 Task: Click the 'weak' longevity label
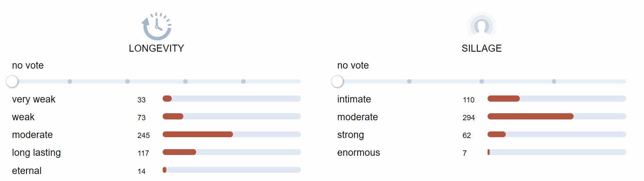point(23,117)
